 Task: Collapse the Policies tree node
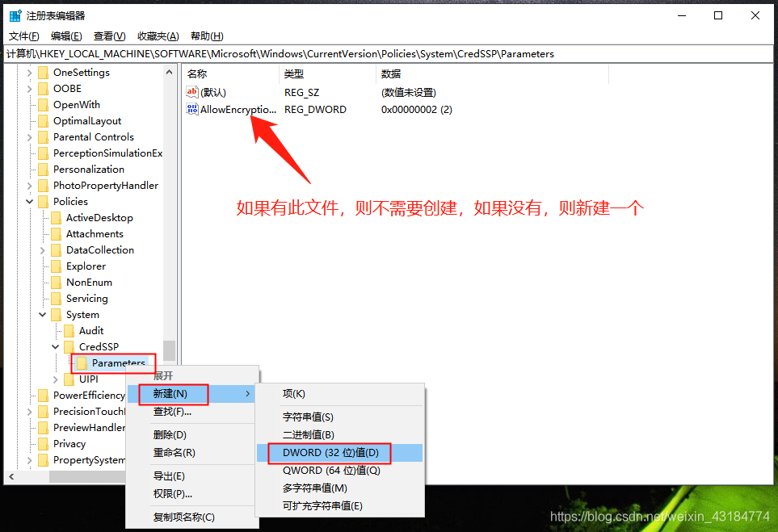pyautogui.click(x=30, y=202)
